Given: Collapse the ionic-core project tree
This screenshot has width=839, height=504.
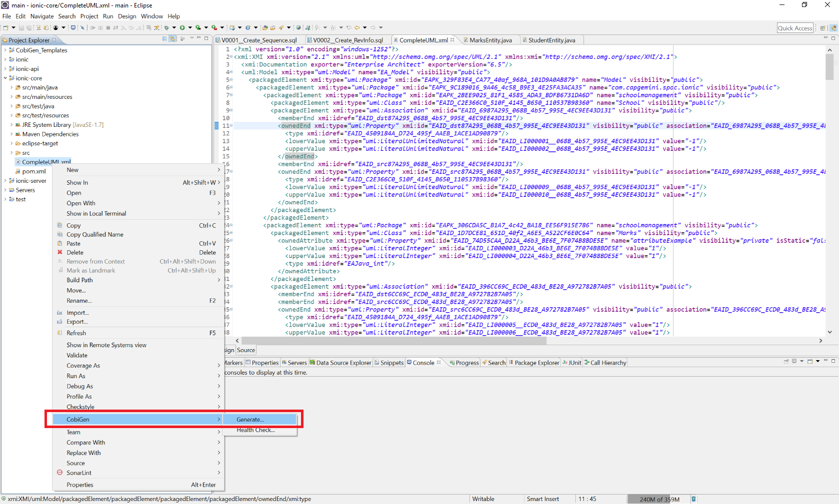Looking at the screenshot, I should 5,78.
